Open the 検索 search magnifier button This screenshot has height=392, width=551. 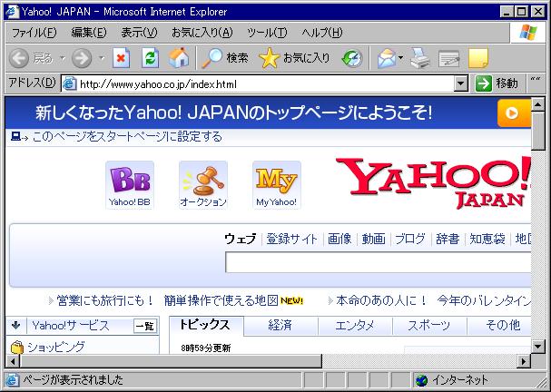225,58
